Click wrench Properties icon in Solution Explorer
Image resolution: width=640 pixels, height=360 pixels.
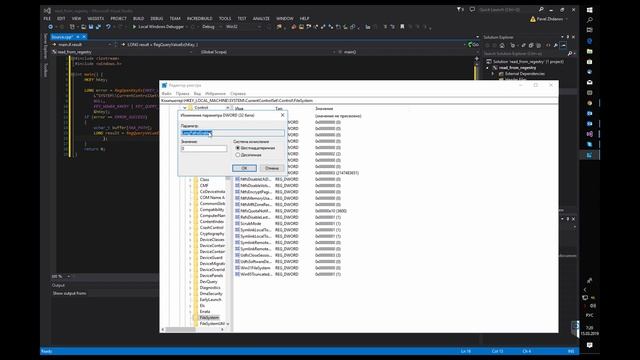point(556,45)
